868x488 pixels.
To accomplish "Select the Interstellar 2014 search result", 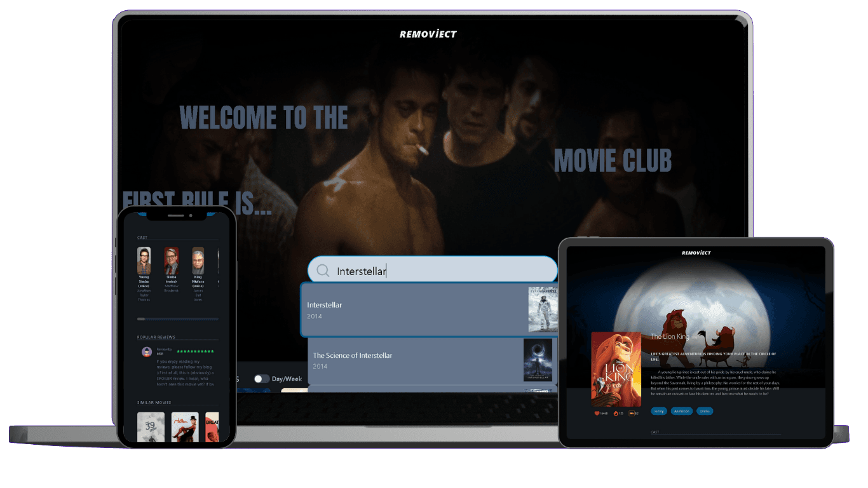I will [429, 310].
